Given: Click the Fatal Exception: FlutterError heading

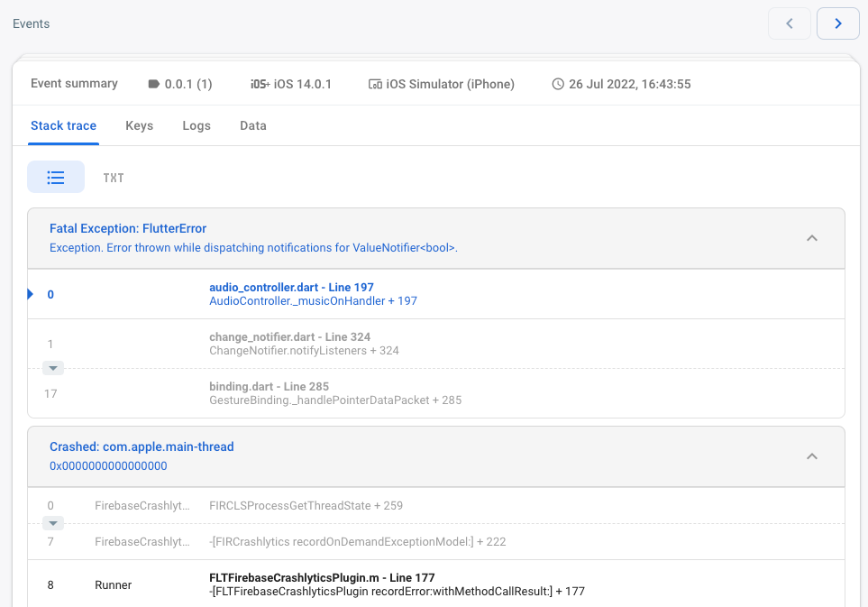Looking at the screenshot, I should click(128, 229).
